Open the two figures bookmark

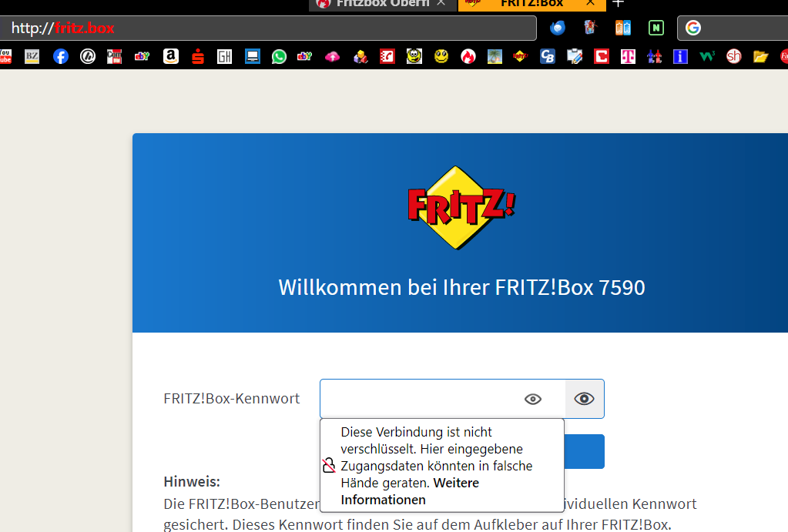point(654,56)
